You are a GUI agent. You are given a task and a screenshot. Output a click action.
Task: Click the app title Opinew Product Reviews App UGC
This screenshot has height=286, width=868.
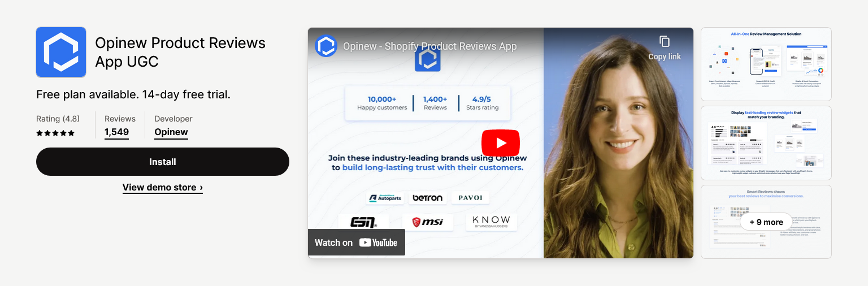(180, 52)
